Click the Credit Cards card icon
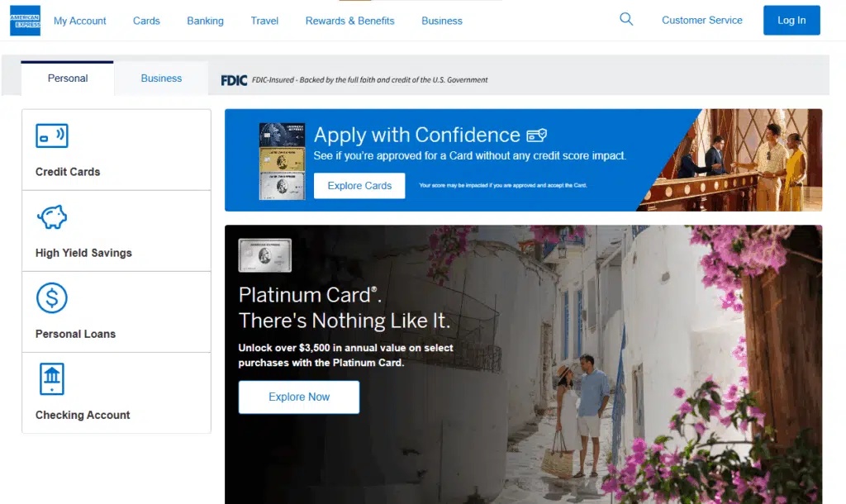Viewport: 846px width, 504px height. click(51, 136)
